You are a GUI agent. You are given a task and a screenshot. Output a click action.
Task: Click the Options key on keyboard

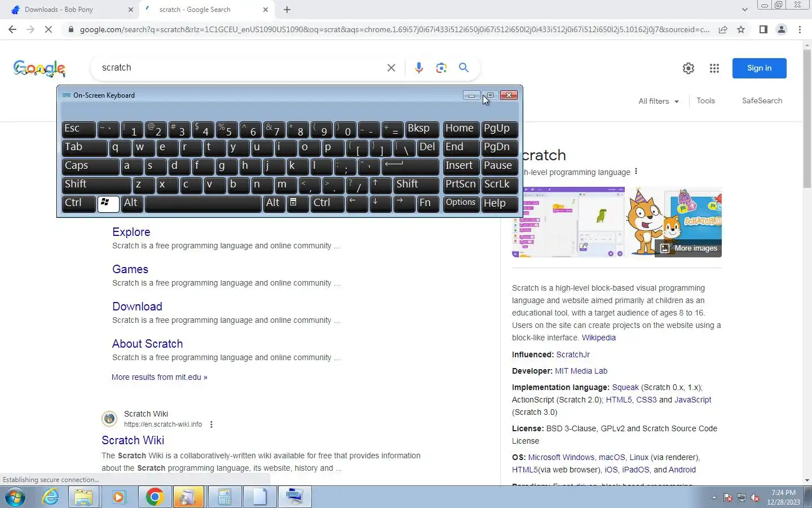click(461, 203)
